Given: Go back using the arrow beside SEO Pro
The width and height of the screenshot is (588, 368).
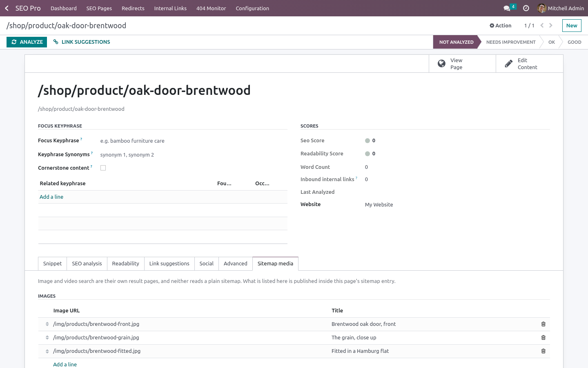Looking at the screenshot, I should [x=7, y=8].
